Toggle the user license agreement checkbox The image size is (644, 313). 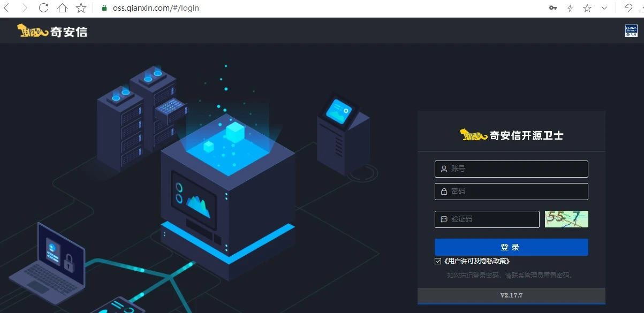(438, 261)
